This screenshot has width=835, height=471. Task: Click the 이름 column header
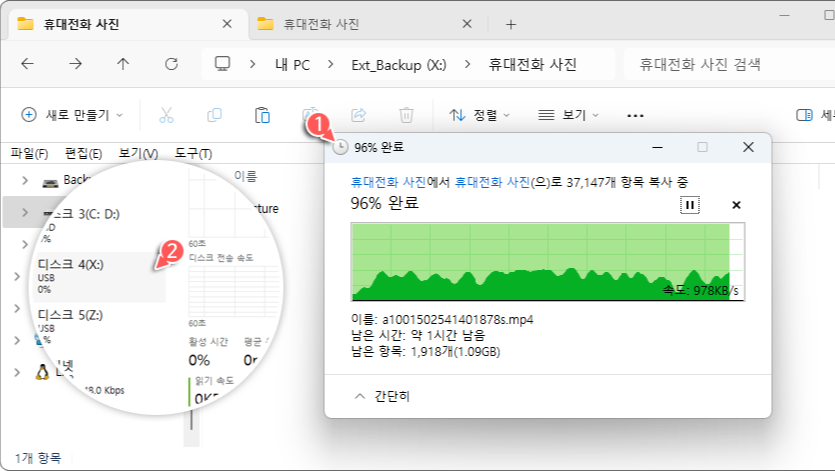click(x=245, y=176)
